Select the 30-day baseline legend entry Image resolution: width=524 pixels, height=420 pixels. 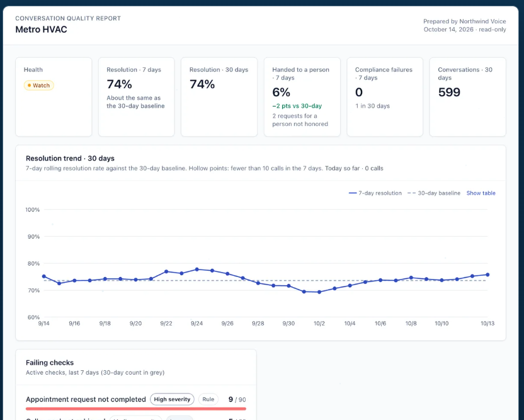[434, 193]
